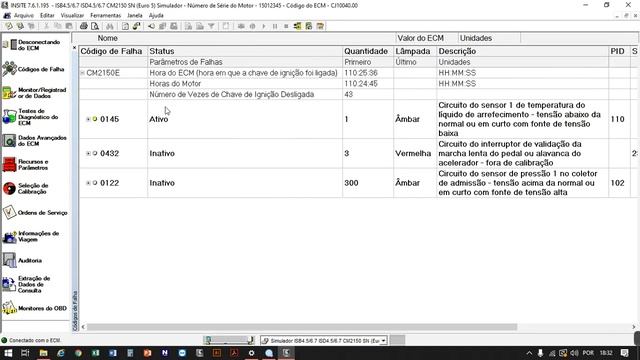Select quantity '300' of fault 0122
Screen dimensions: 640x360
[368, 183]
